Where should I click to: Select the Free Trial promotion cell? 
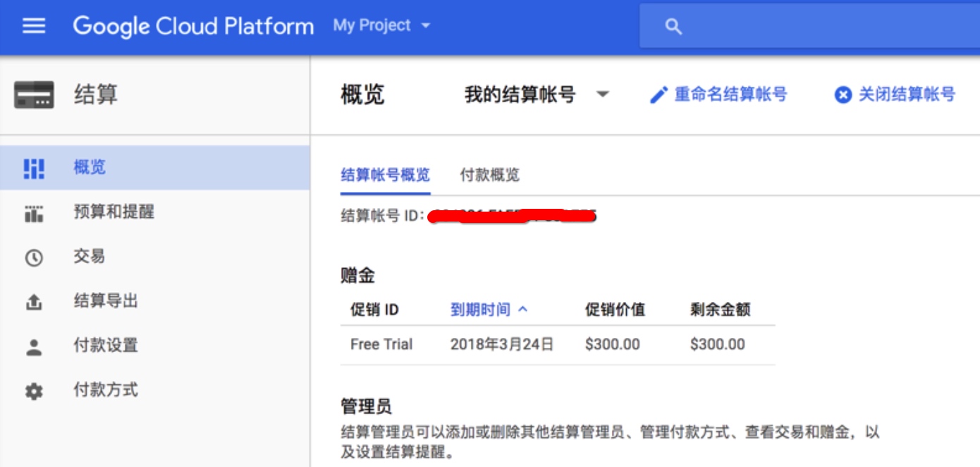point(381,344)
